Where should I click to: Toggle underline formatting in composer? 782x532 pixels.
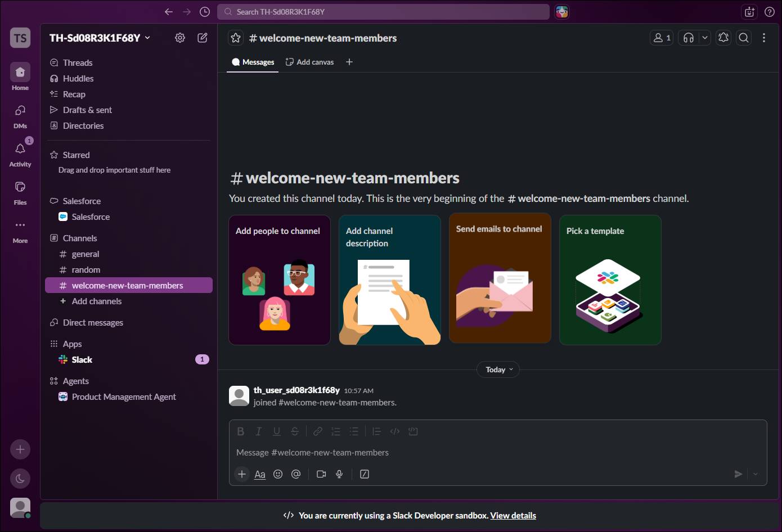277,431
